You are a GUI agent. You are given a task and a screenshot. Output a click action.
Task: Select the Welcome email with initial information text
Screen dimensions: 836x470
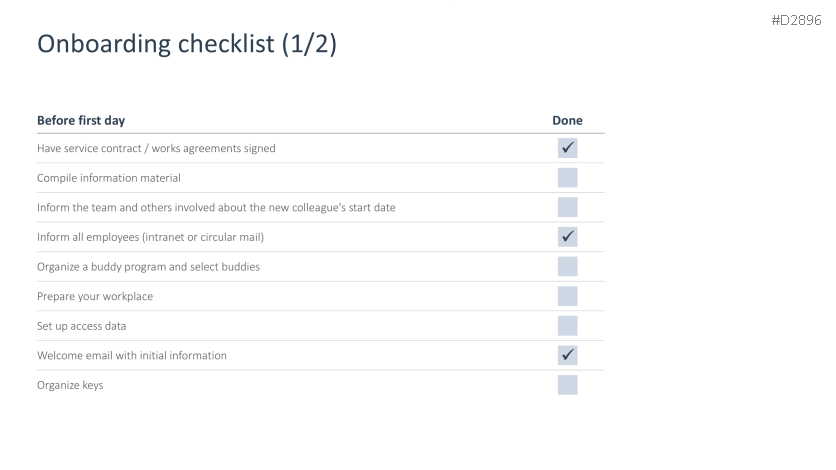132,355
